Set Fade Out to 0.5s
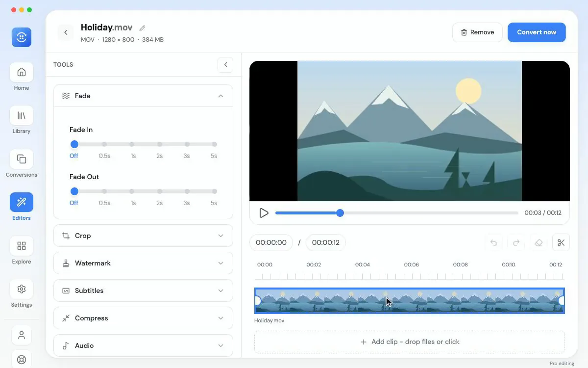Image resolution: width=588 pixels, height=368 pixels. click(x=104, y=191)
